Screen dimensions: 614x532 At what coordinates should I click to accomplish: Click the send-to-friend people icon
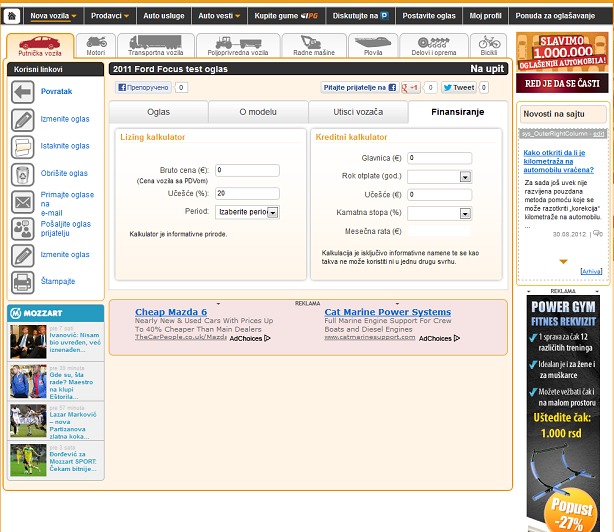[x=23, y=229]
